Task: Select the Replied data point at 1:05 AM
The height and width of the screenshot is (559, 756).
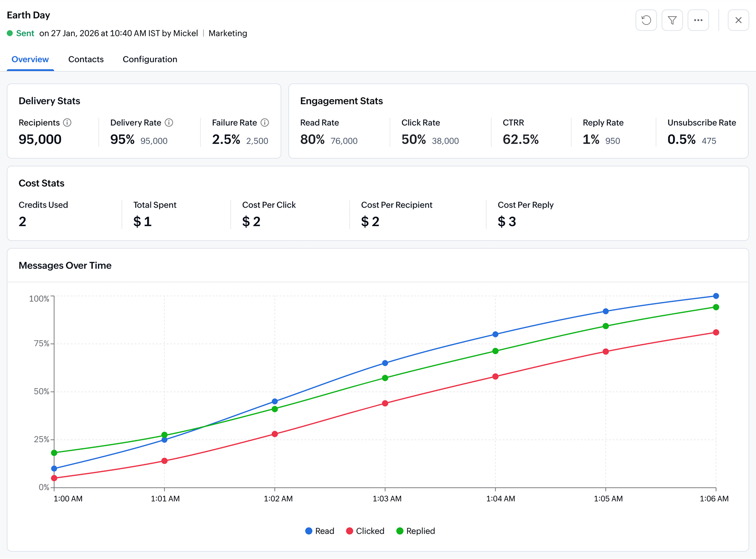Action: [606, 326]
